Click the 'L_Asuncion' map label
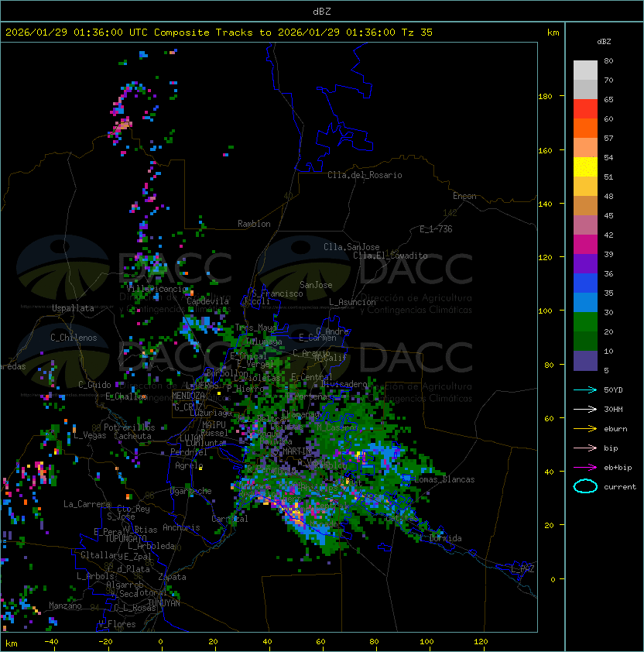 pos(352,302)
